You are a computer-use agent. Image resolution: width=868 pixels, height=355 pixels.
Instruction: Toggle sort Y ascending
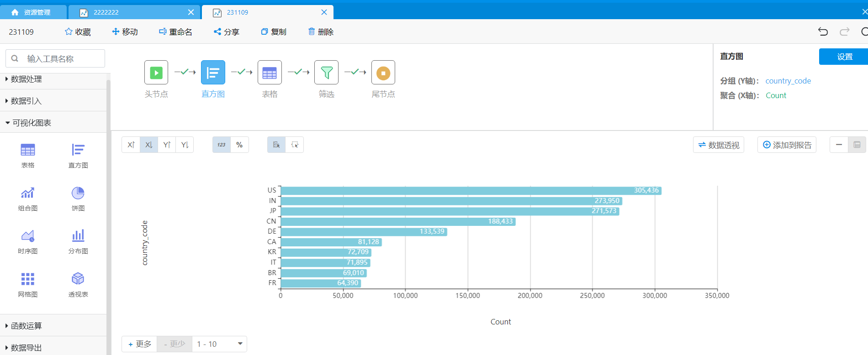(x=167, y=145)
